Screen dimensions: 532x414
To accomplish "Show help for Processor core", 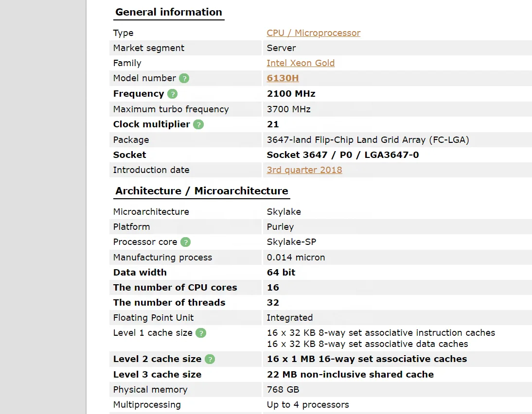I will (x=186, y=242).
